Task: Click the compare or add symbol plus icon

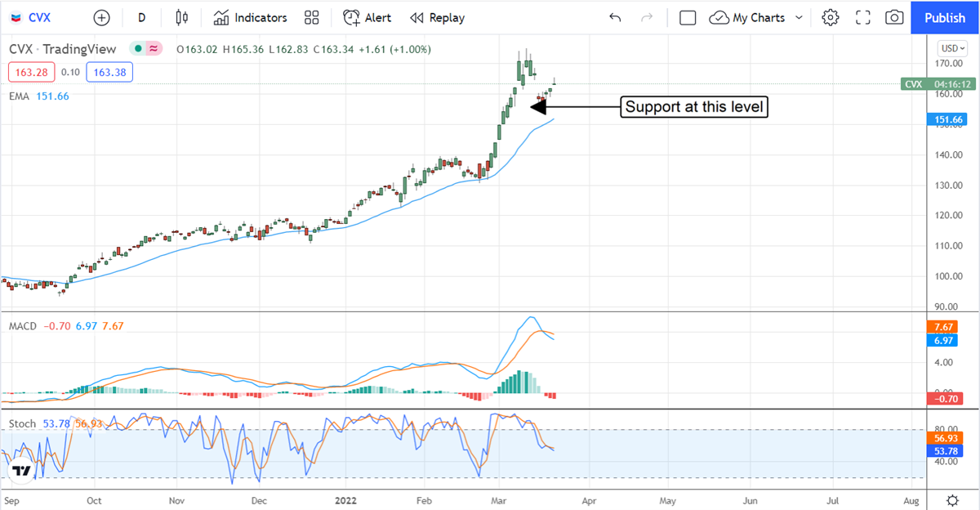Action: [101, 17]
